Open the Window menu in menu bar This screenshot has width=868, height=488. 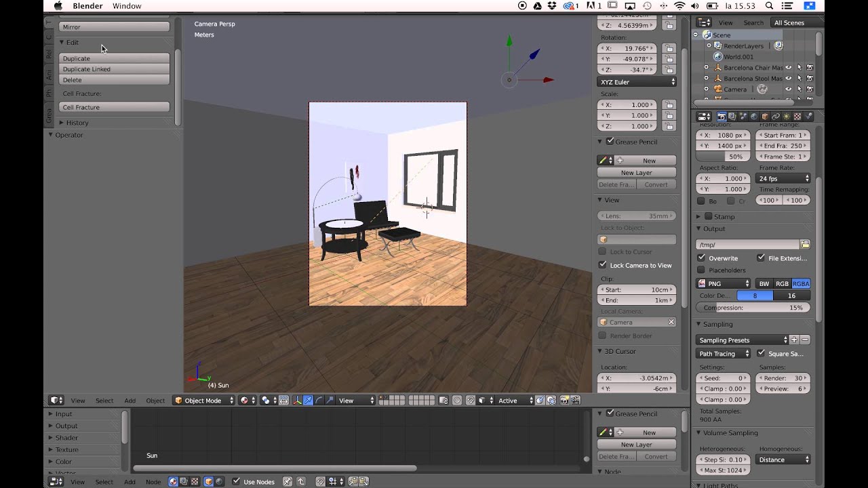[127, 5]
